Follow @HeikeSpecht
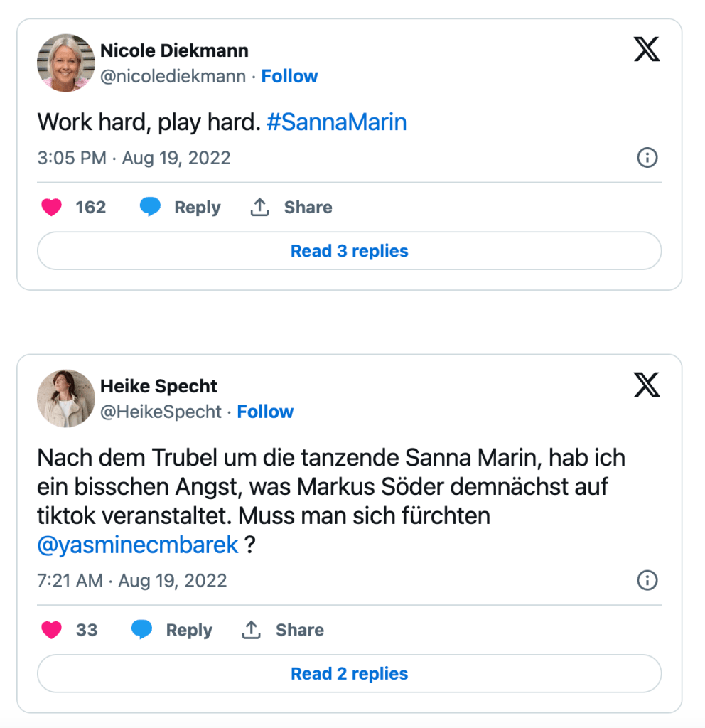 point(265,412)
